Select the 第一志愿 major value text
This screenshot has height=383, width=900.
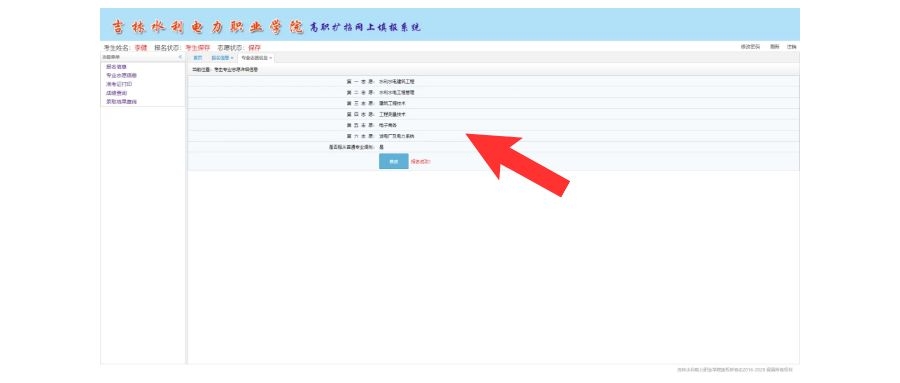tap(397, 82)
